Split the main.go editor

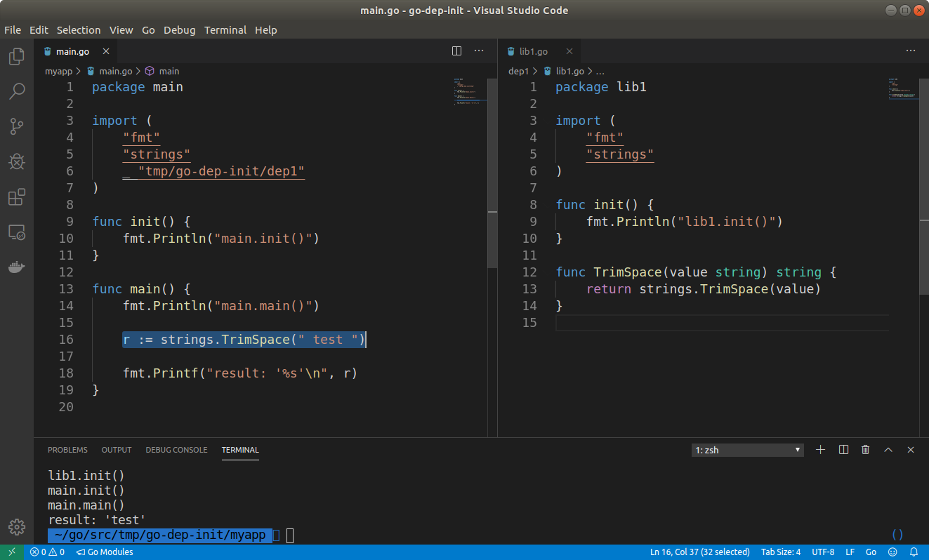pos(456,51)
